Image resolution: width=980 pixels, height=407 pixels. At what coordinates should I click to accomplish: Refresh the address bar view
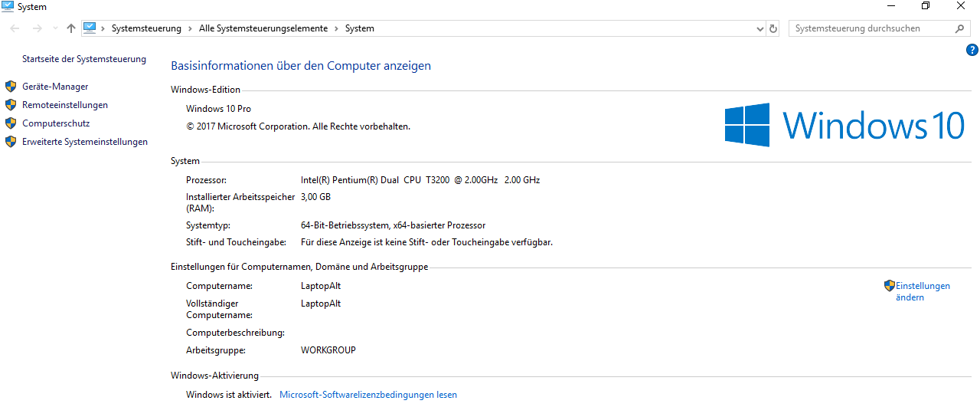pos(773,28)
